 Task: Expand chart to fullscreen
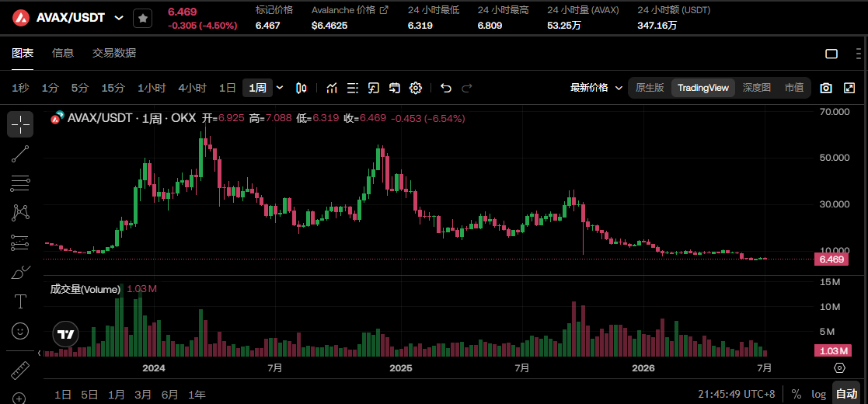(x=849, y=88)
